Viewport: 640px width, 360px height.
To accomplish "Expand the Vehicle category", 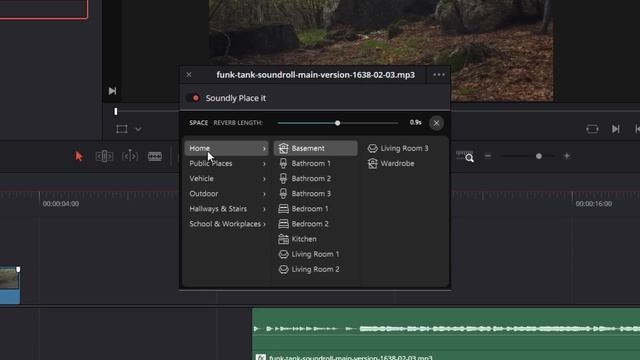I will click(227, 178).
